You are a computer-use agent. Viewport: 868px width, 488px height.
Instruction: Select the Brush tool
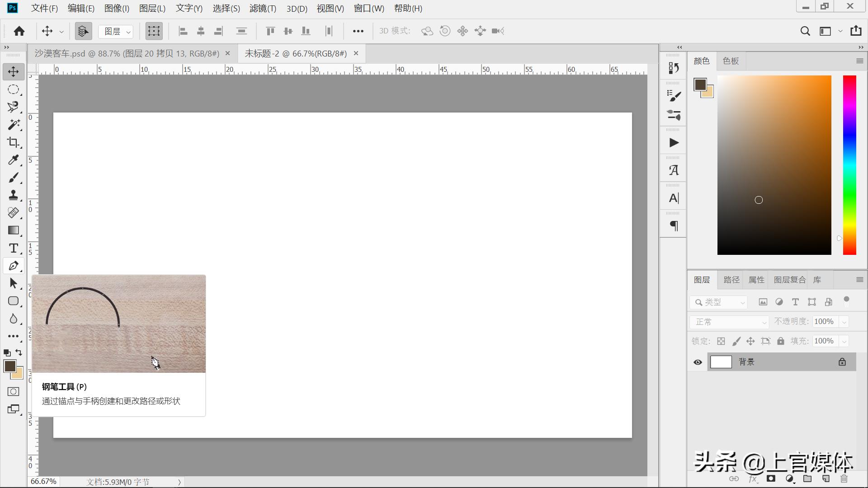pyautogui.click(x=13, y=178)
